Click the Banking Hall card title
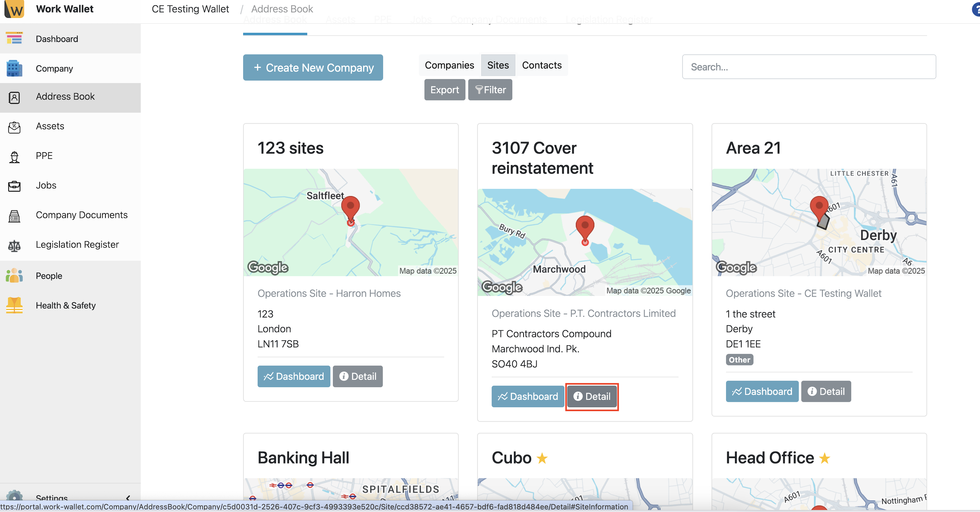The width and height of the screenshot is (980, 512). click(303, 458)
